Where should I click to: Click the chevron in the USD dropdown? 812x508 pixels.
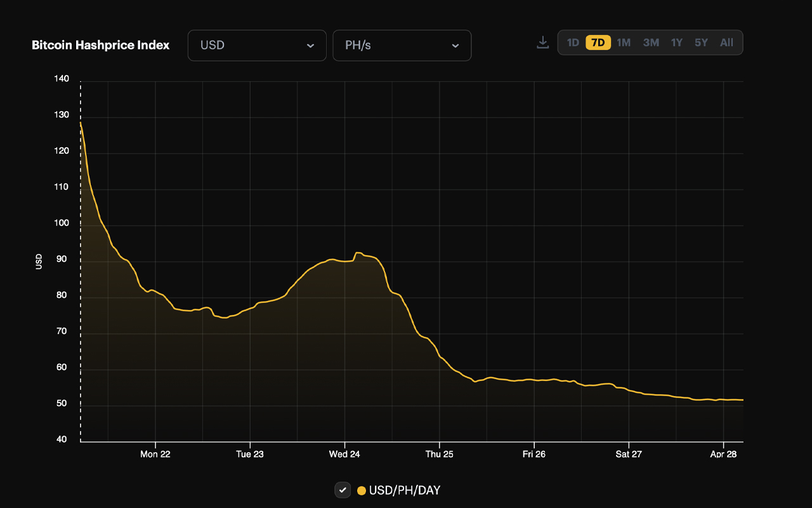click(x=310, y=46)
